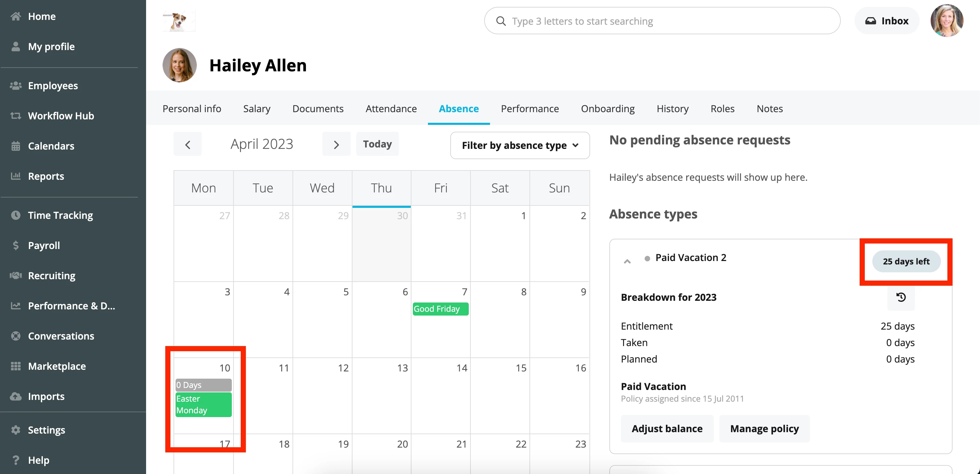The height and width of the screenshot is (474, 980).
Task: Go to Payroll in sidebar
Action: point(44,245)
